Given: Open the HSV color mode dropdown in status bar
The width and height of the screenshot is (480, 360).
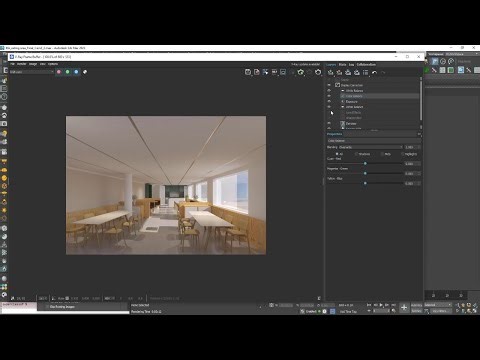Looking at the screenshot, I should coord(110,298).
